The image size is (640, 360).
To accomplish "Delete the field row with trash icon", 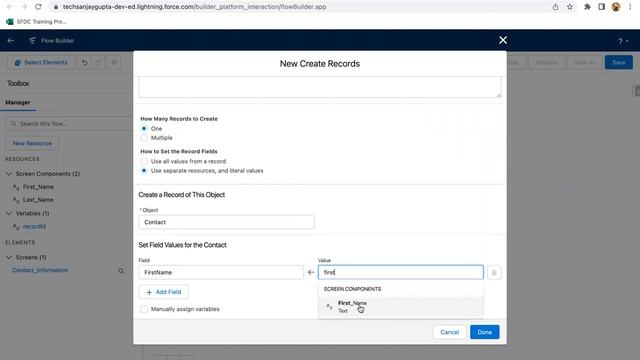I will (494, 272).
